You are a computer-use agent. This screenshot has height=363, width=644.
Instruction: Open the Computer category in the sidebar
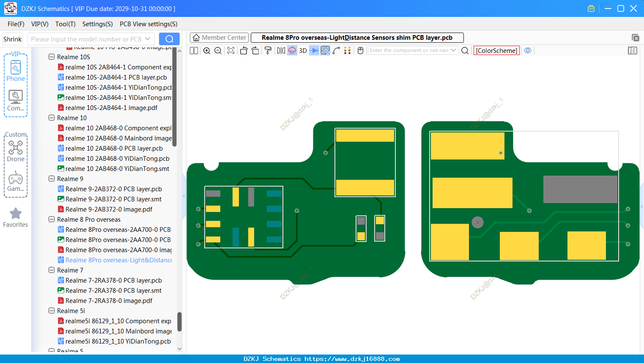tap(16, 100)
